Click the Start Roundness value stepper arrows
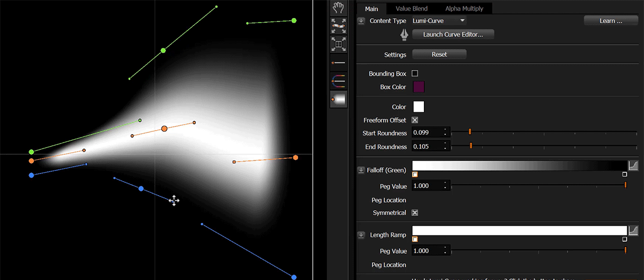The height and width of the screenshot is (280, 644). pos(446,133)
